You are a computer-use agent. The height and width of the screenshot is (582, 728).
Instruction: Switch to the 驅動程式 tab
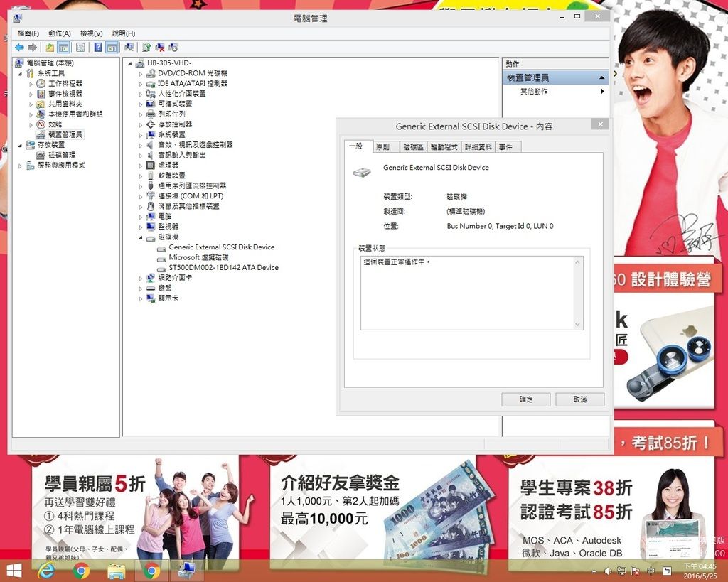tap(444, 147)
